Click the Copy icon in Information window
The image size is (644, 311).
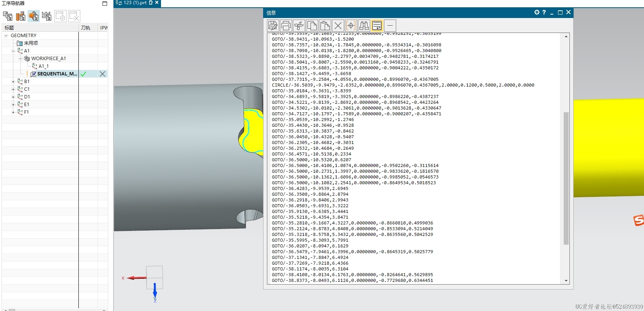click(x=312, y=26)
